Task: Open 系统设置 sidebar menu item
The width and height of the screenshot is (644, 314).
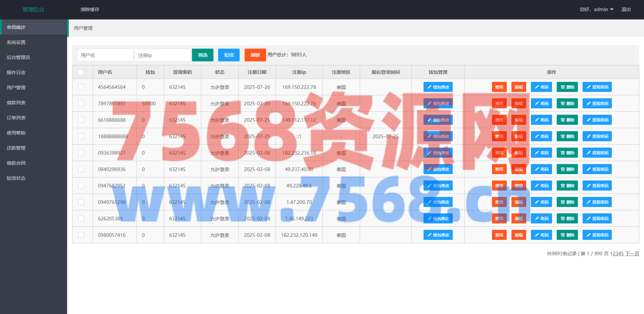Action: tap(16, 42)
